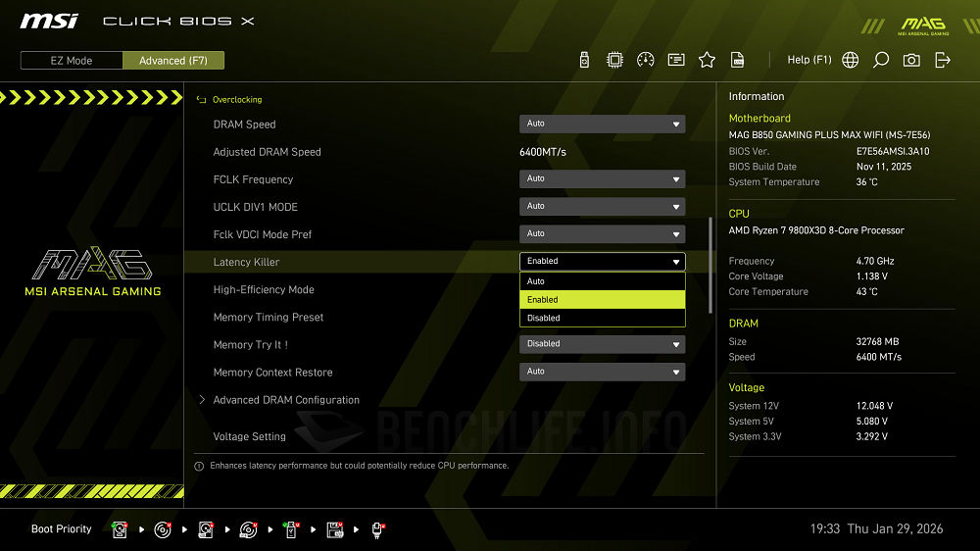Open the Memory Context Restore dropdown

[603, 372]
